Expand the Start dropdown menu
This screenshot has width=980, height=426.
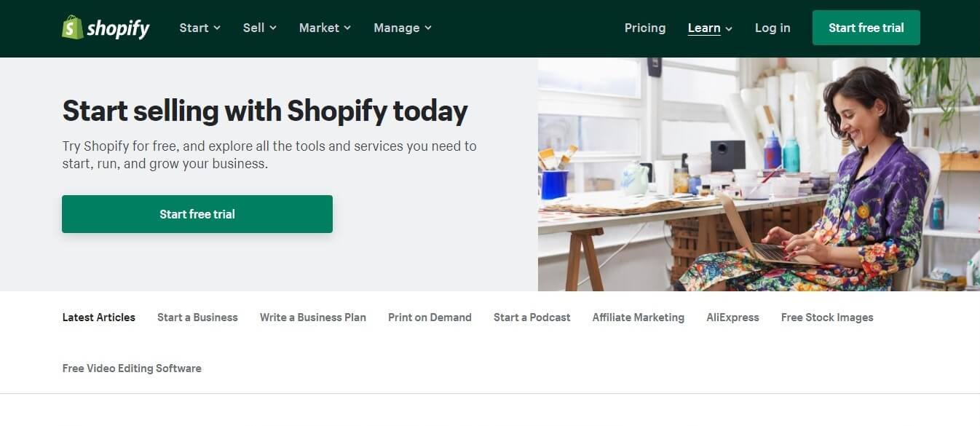click(x=199, y=28)
